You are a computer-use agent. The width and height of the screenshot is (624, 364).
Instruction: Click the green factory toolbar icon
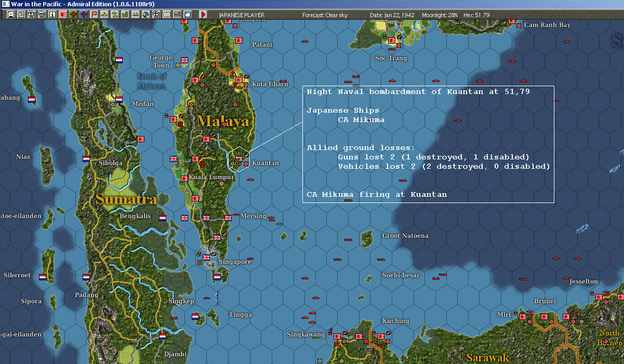(x=125, y=15)
